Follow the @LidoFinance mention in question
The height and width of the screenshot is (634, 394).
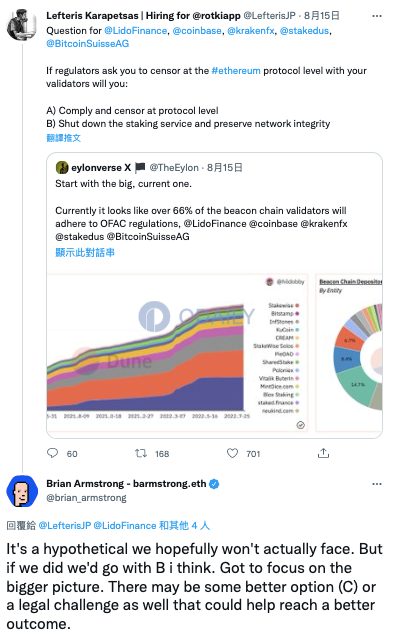[136, 31]
